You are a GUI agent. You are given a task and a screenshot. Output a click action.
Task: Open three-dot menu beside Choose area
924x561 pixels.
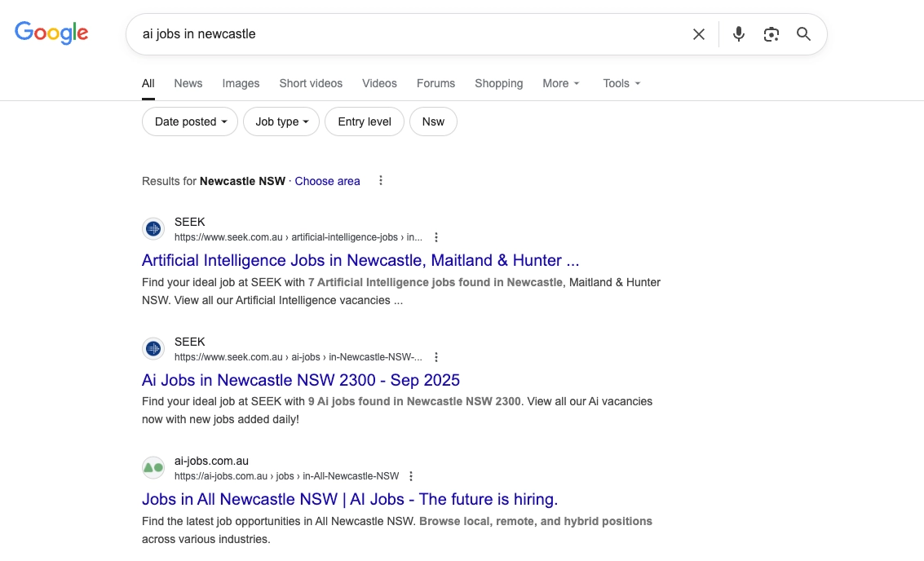(x=381, y=180)
